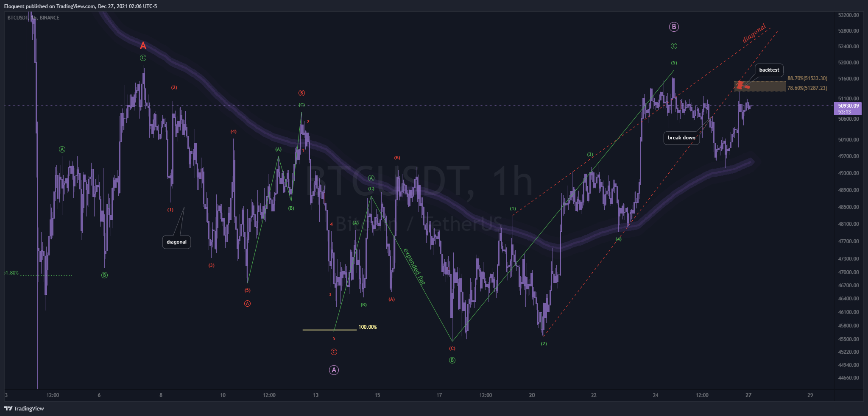Viewport: 868px width, 416px height.
Task: Select the purple circled B at top
Action: (674, 27)
